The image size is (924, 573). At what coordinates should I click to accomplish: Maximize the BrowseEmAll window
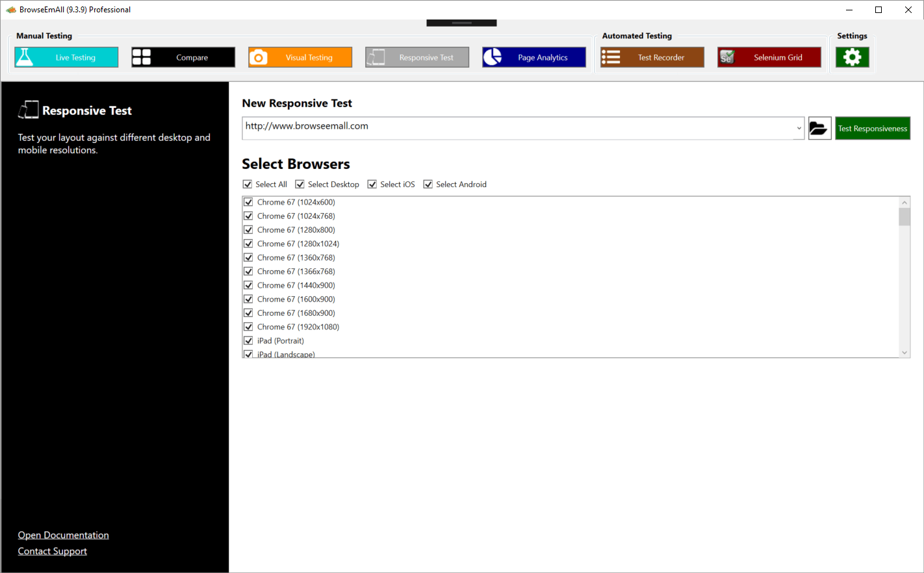coord(879,10)
